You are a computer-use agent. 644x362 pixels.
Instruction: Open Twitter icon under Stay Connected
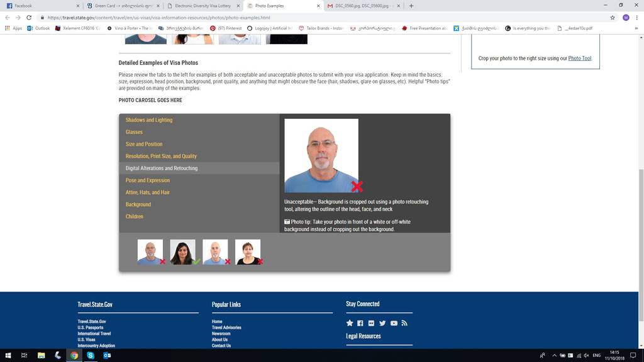(x=382, y=323)
